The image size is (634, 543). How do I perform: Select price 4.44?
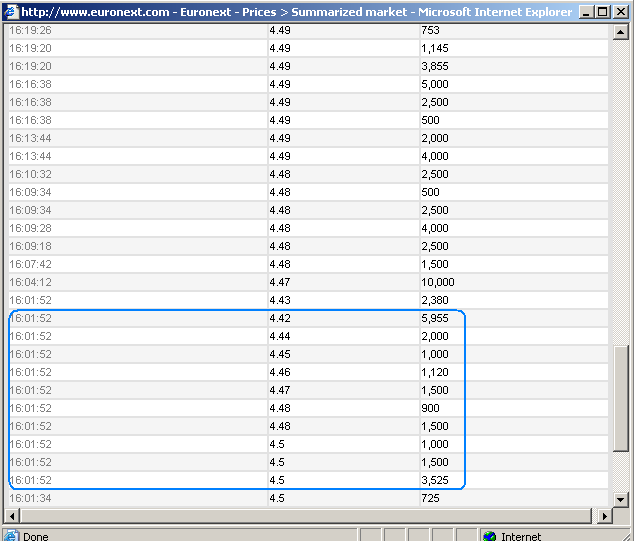click(280, 336)
